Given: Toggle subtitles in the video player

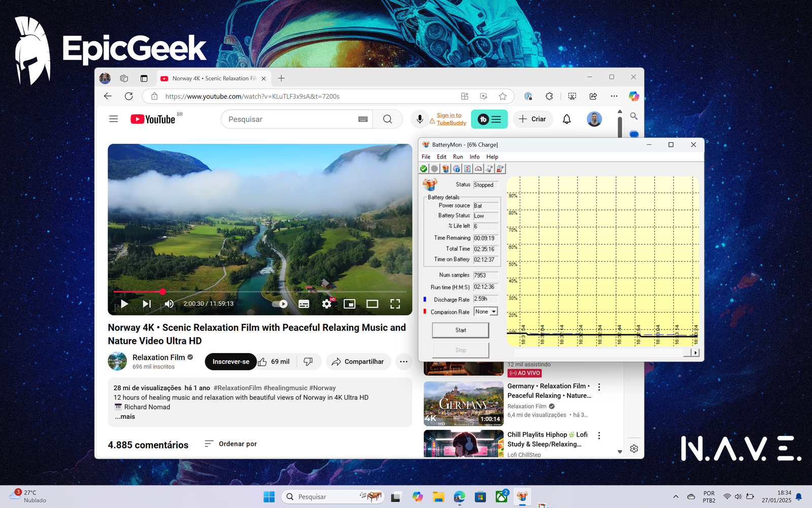Looking at the screenshot, I should coord(304,304).
